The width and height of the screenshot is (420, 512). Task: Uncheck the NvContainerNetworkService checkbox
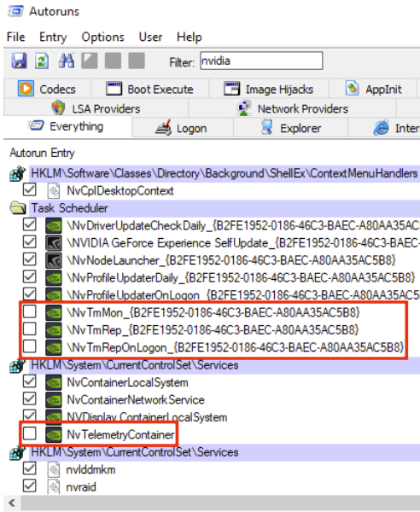click(29, 399)
